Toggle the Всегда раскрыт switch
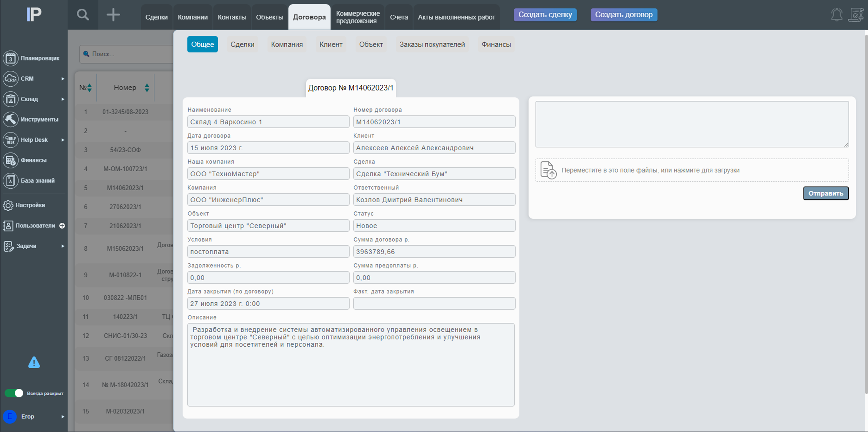This screenshot has width=868, height=432. pyautogui.click(x=14, y=393)
